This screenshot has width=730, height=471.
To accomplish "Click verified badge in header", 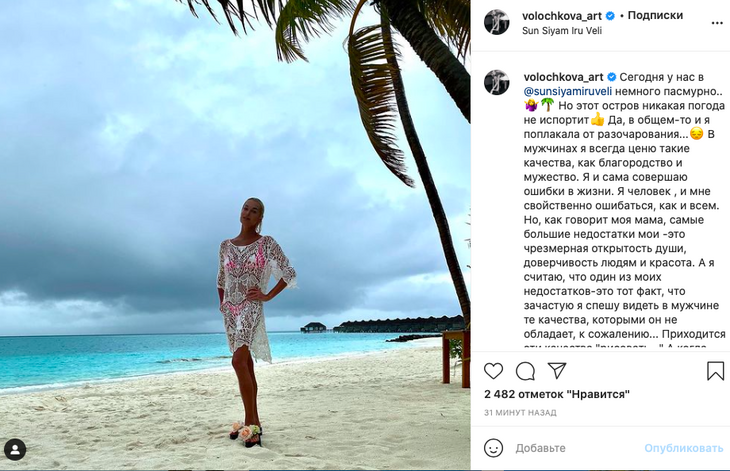I will click(x=611, y=15).
